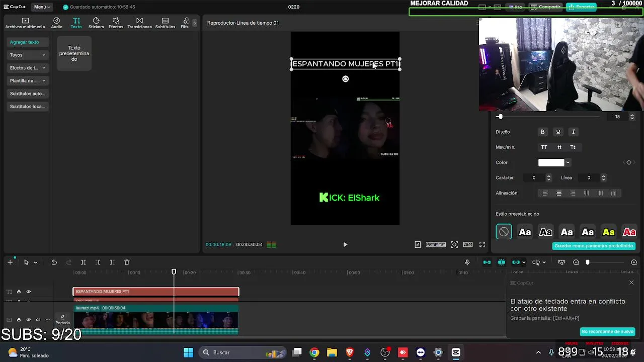
Task: Toggle italic text style
Action: point(573,132)
